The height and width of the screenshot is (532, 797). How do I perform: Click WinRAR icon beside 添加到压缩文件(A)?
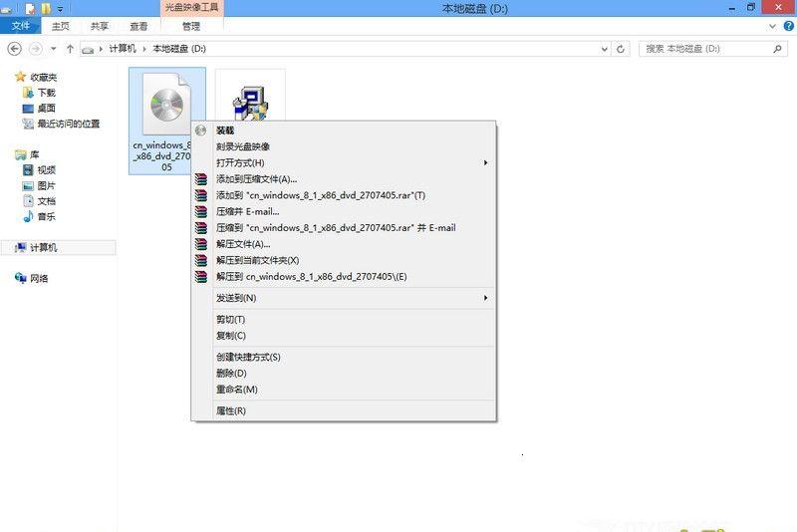click(x=201, y=179)
